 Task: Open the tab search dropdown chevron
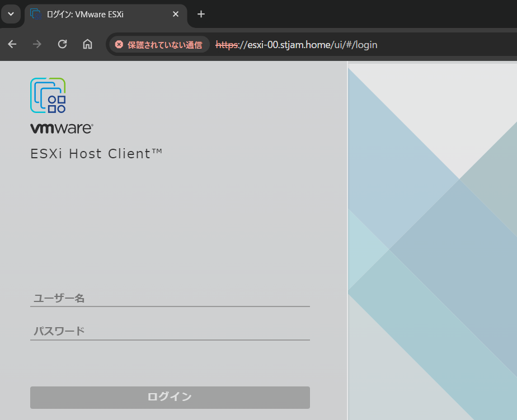11,14
